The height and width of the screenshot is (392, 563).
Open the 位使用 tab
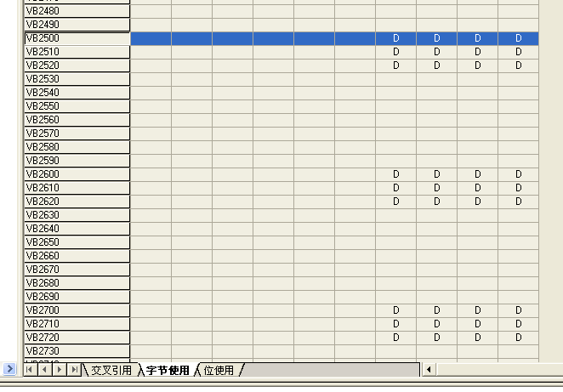coord(219,370)
